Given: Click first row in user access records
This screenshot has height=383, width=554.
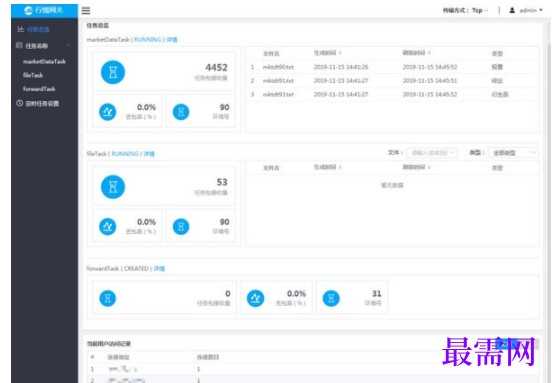Looking at the screenshot, I should pos(313,369).
